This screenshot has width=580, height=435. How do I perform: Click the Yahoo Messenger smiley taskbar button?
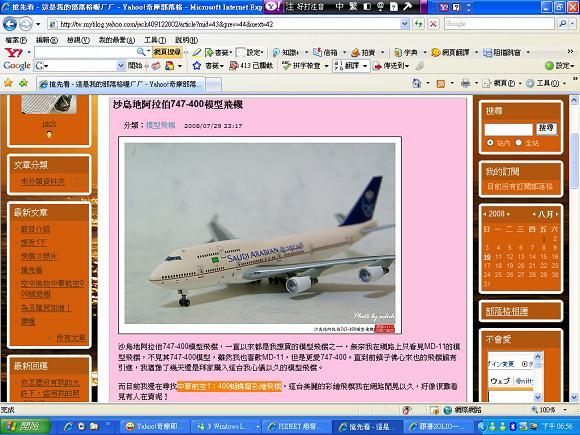coord(156,426)
